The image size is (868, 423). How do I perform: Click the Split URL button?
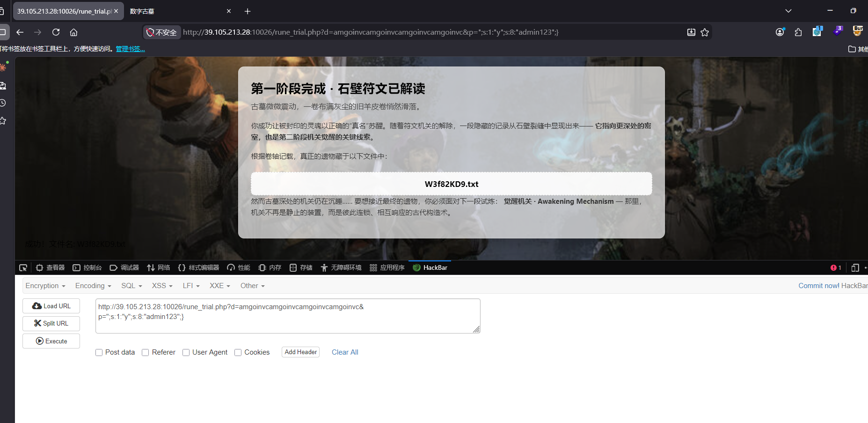(x=51, y=323)
